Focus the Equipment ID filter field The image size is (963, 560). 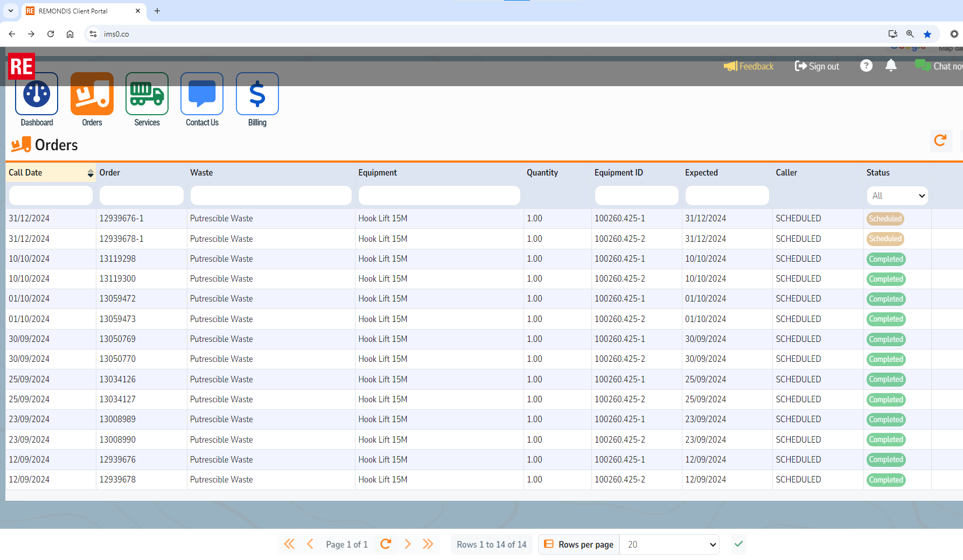[x=637, y=195]
